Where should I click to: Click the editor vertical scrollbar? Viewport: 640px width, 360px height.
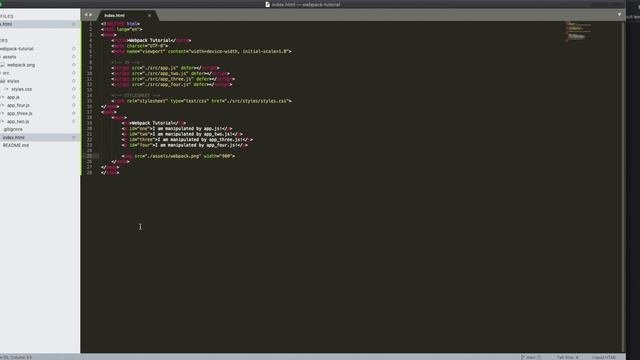(623, 187)
